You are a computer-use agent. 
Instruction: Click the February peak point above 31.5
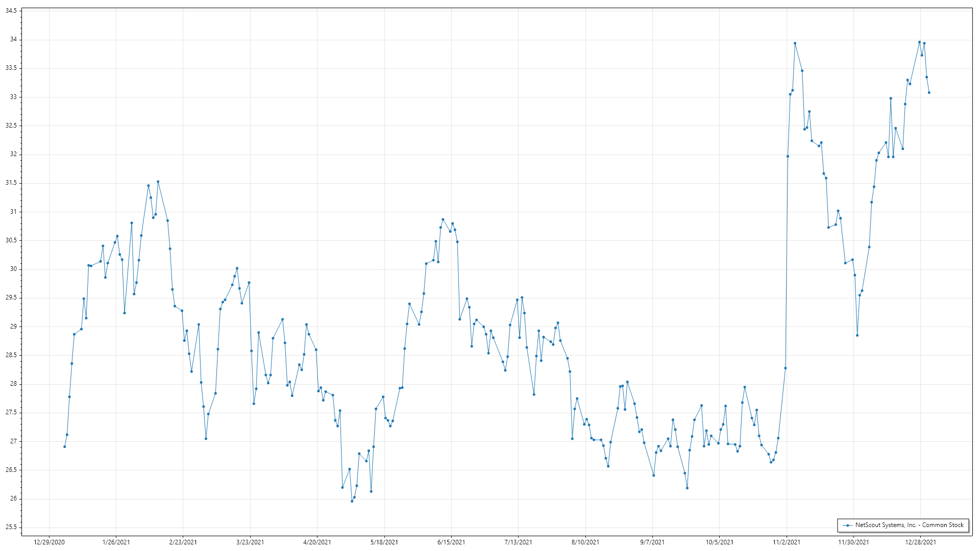coord(158,182)
